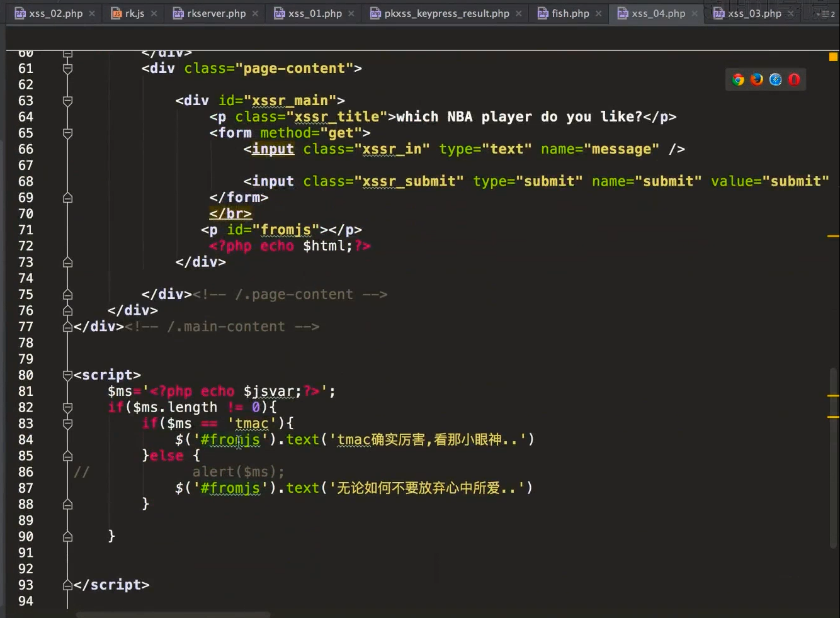
Task: Click fold marker on line 75
Action: [67, 295]
